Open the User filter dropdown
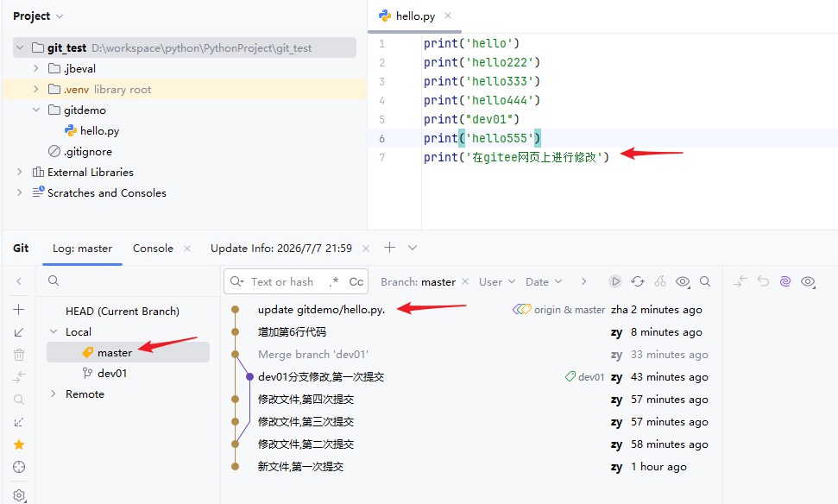The width and height of the screenshot is (838, 504). 496,281
